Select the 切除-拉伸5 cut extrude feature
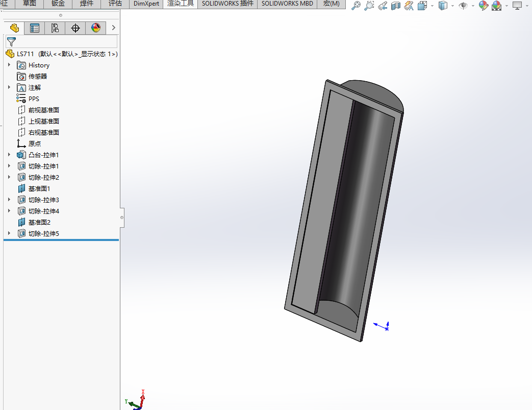The height and width of the screenshot is (410, 532). (38, 233)
